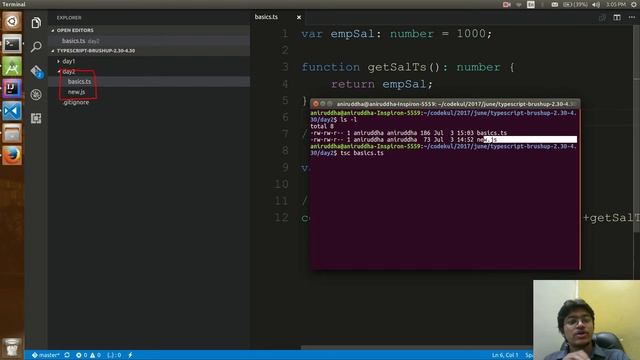Click line number 12 in the gutter
This screenshot has width=640, height=360.
click(x=281, y=218)
